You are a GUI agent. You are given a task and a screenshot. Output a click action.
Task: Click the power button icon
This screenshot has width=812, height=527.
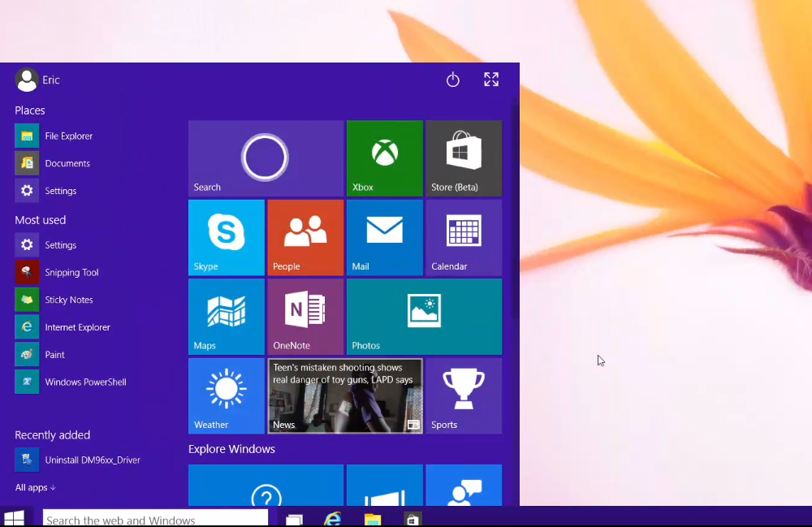(x=452, y=80)
